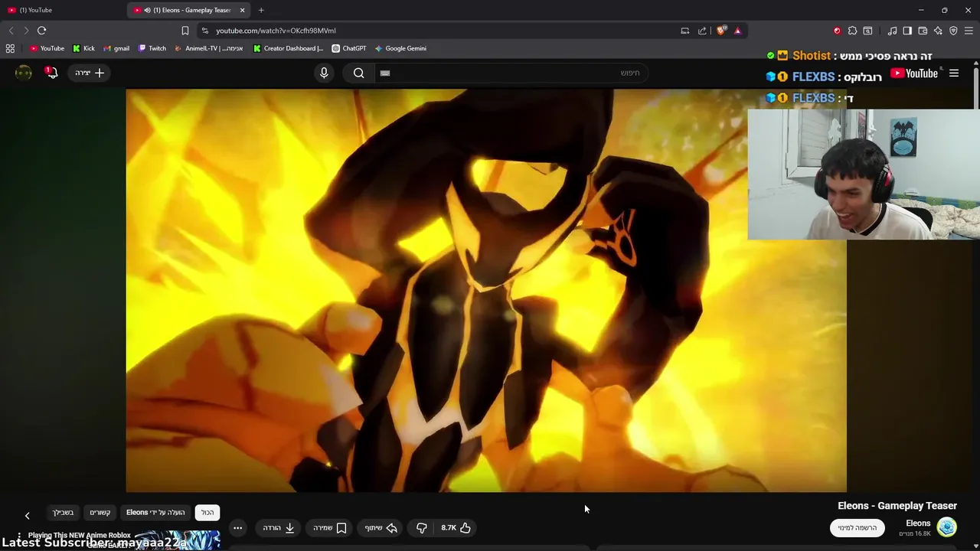Switch to the first YouTube browser tab
The width and height of the screenshot is (980, 551).
61,10
